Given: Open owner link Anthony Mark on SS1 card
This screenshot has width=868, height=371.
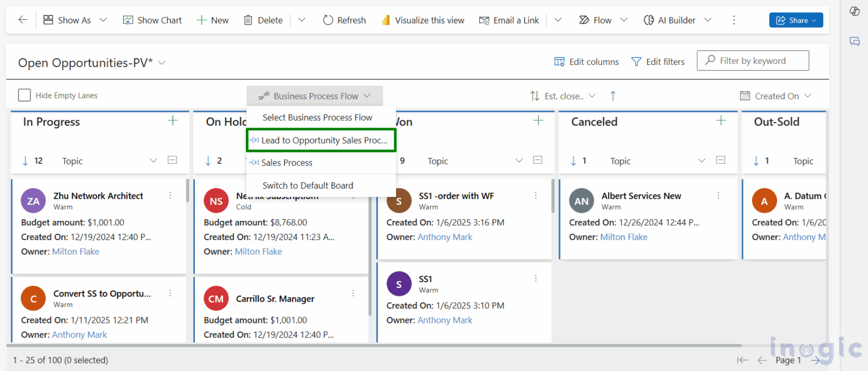Looking at the screenshot, I should 445,320.
